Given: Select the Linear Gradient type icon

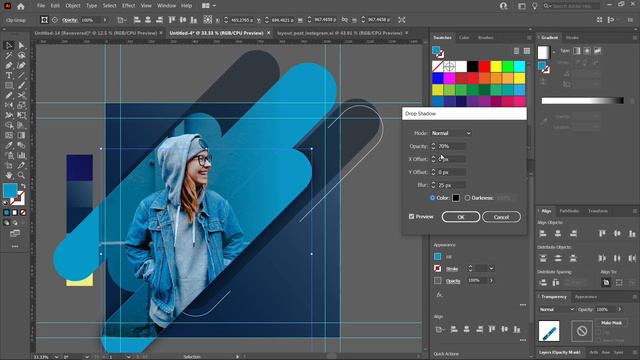Looking at the screenshot, I should [577, 51].
